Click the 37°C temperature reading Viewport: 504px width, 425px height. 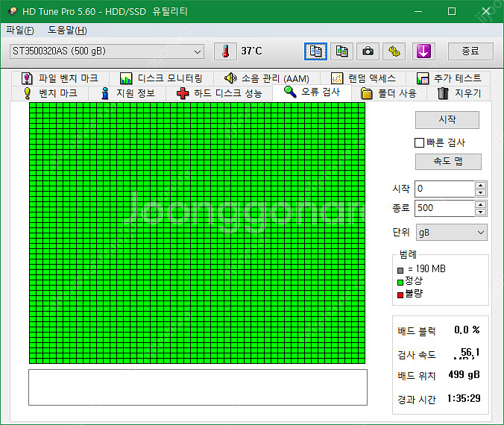tap(252, 51)
